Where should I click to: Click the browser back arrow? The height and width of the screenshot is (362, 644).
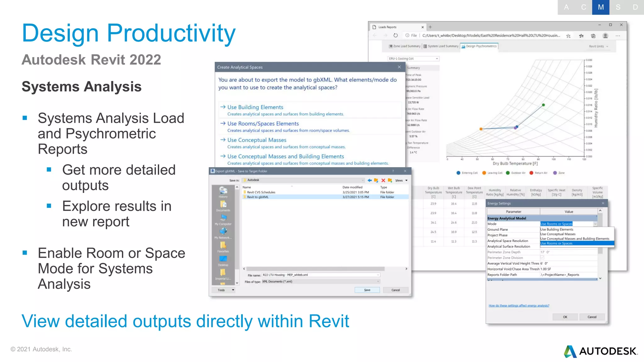pos(375,36)
